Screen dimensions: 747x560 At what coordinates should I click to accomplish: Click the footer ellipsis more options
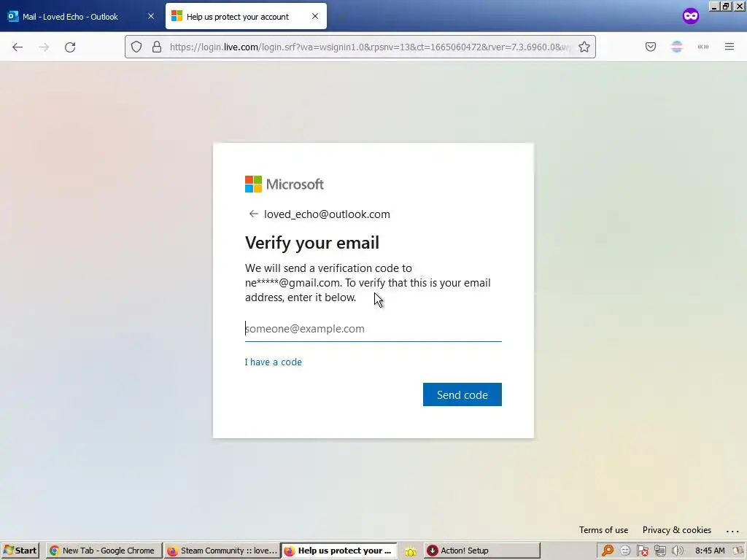pyautogui.click(x=732, y=531)
